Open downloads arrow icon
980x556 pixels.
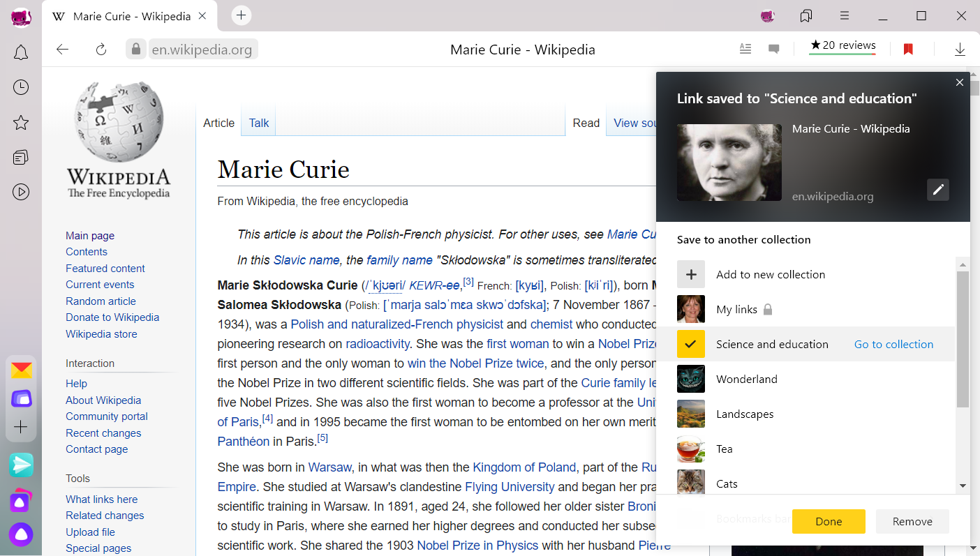(960, 49)
